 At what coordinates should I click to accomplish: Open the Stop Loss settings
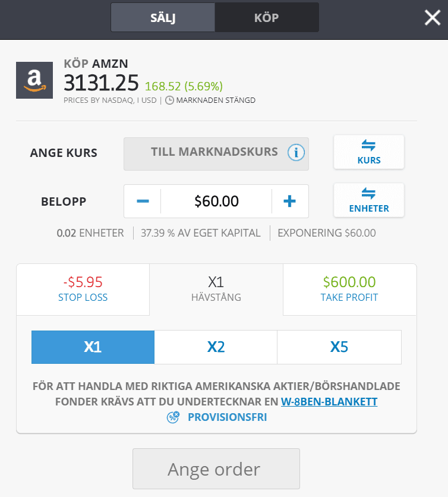click(x=83, y=290)
